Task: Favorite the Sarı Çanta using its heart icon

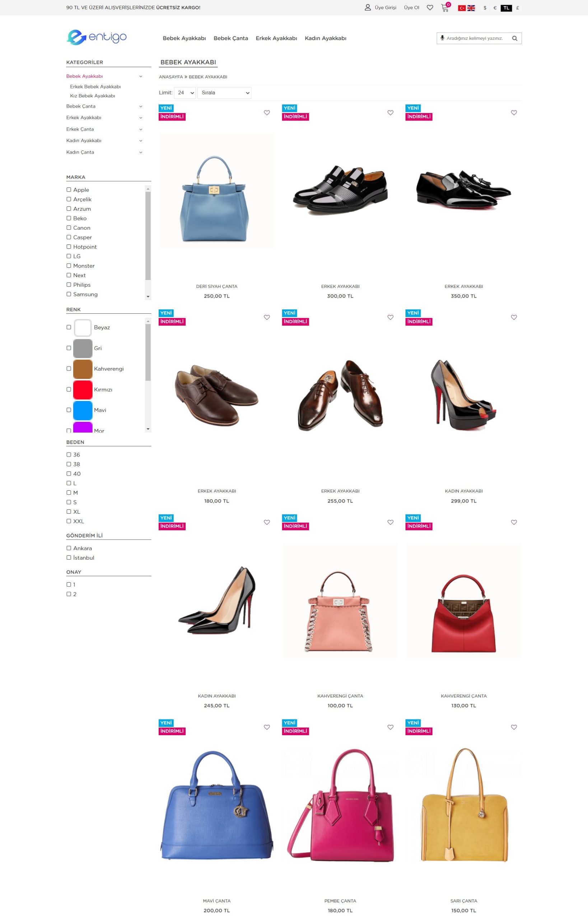Action: 514,727
